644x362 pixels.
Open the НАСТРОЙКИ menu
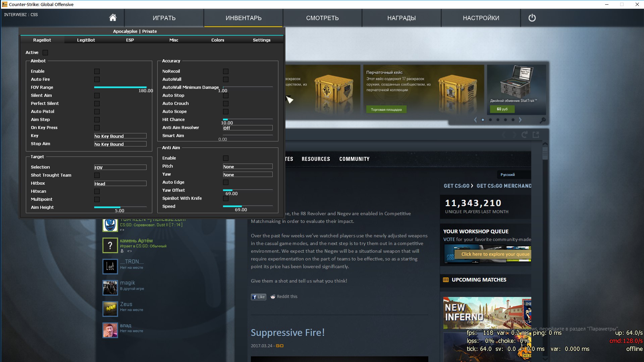481,18
